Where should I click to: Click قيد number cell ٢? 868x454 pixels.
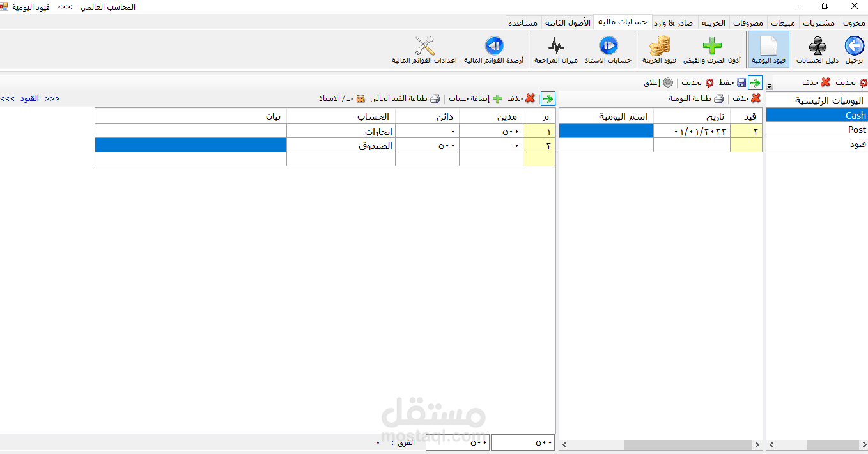pyautogui.click(x=747, y=131)
